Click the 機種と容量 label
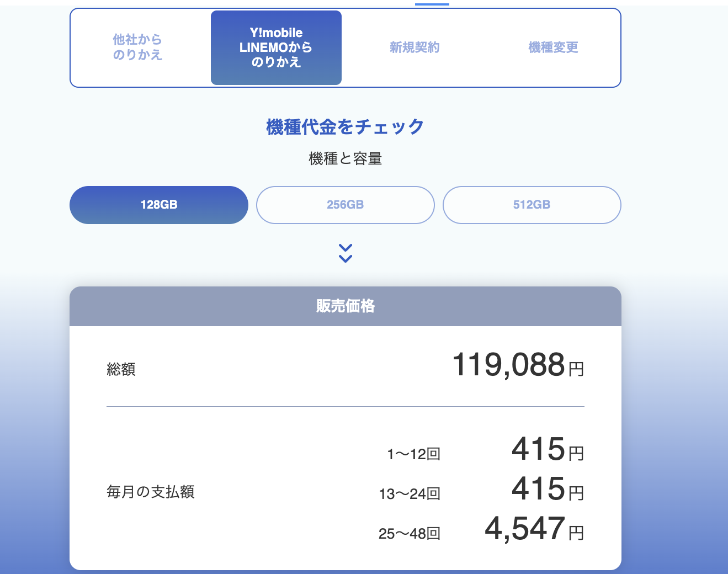 click(x=346, y=159)
